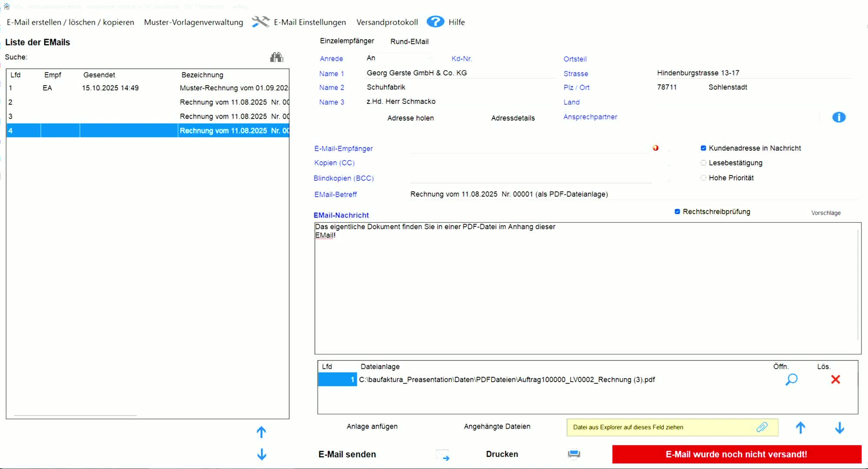Viewport: 868px width, 469px height.
Task: Click the paperclip attachment icon
Action: [x=762, y=427]
